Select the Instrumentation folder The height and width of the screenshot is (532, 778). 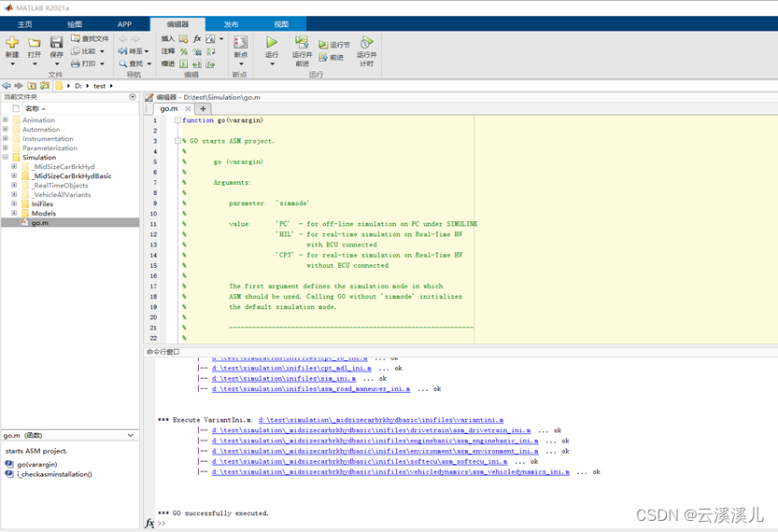(x=48, y=139)
